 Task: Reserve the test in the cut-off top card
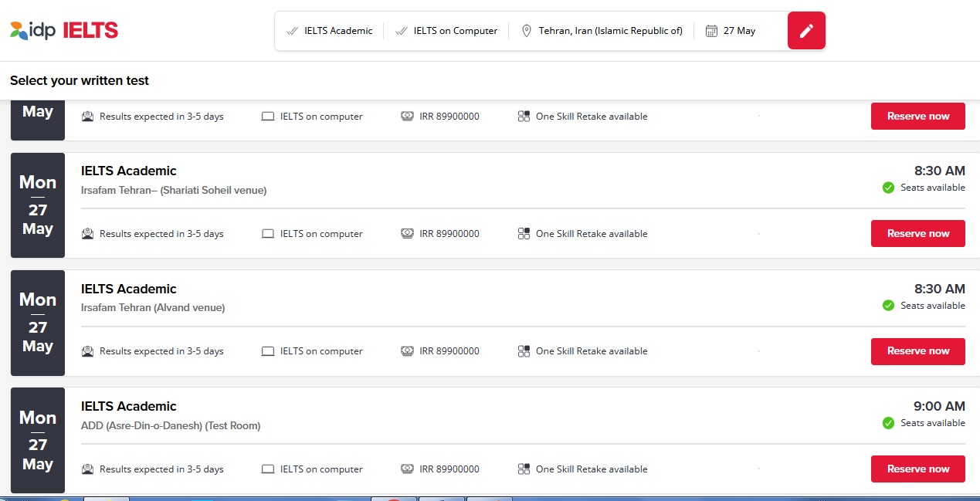click(918, 116)
